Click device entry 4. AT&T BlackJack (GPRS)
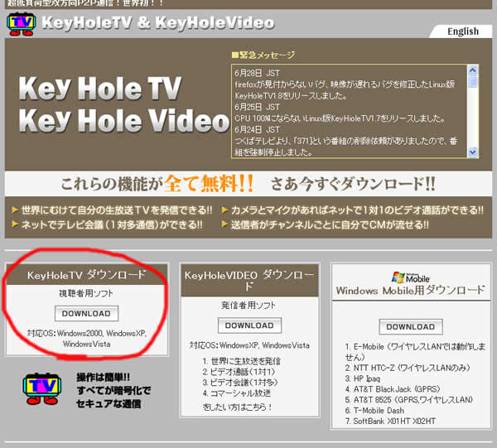 click(393, 388)
